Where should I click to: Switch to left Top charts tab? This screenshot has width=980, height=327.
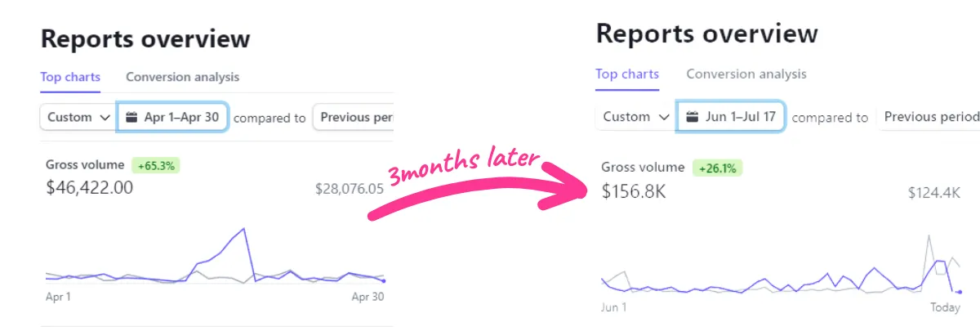[70, 77]
